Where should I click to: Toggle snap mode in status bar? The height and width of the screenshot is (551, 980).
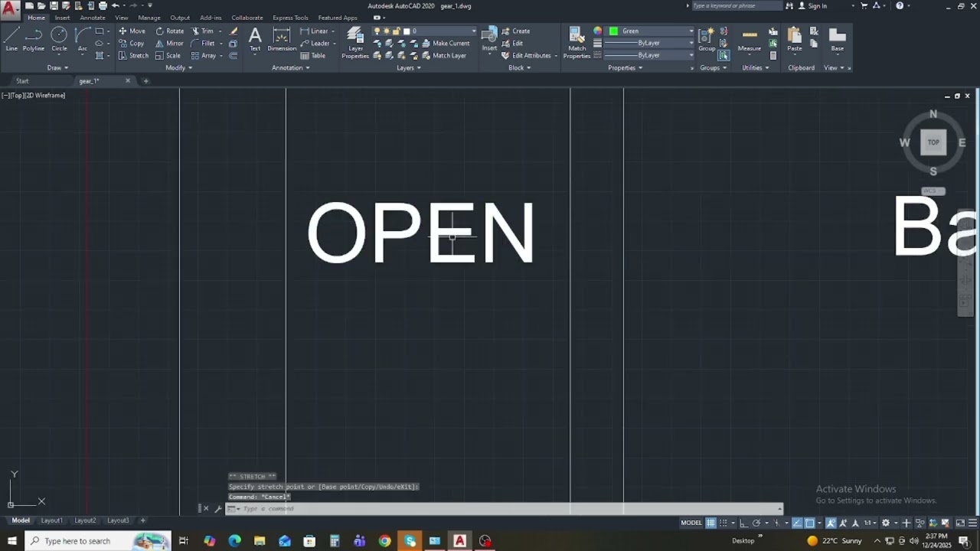(723, 523)
